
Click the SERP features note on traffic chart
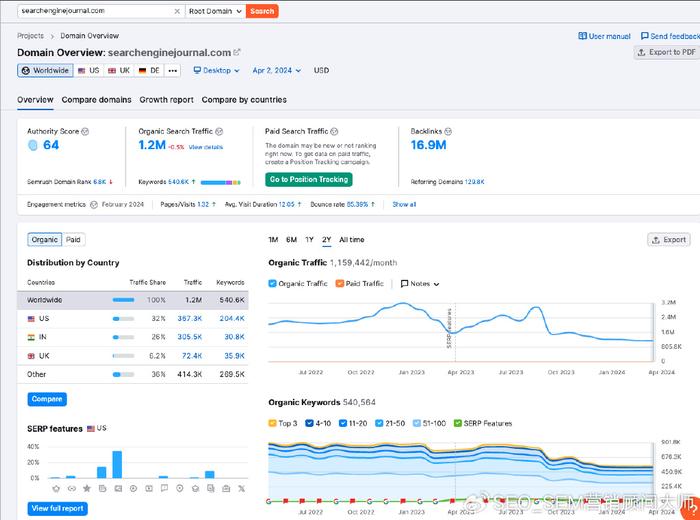click(x=449, y=328)
